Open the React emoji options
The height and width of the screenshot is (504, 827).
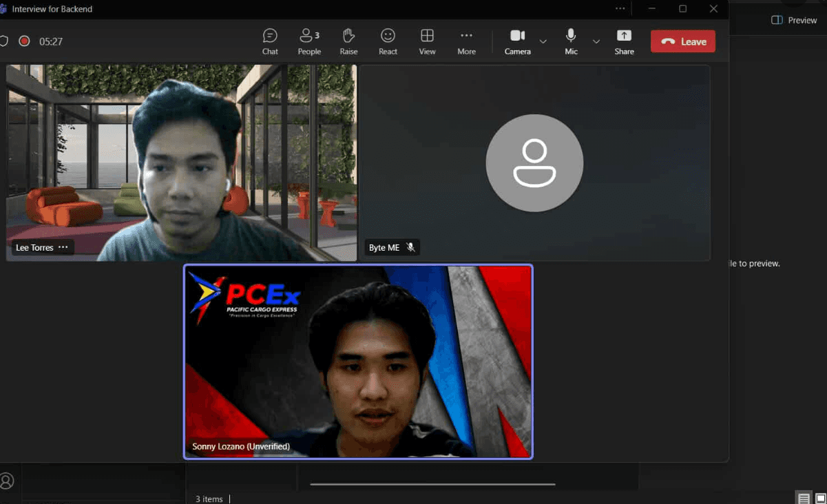[388, 41]
